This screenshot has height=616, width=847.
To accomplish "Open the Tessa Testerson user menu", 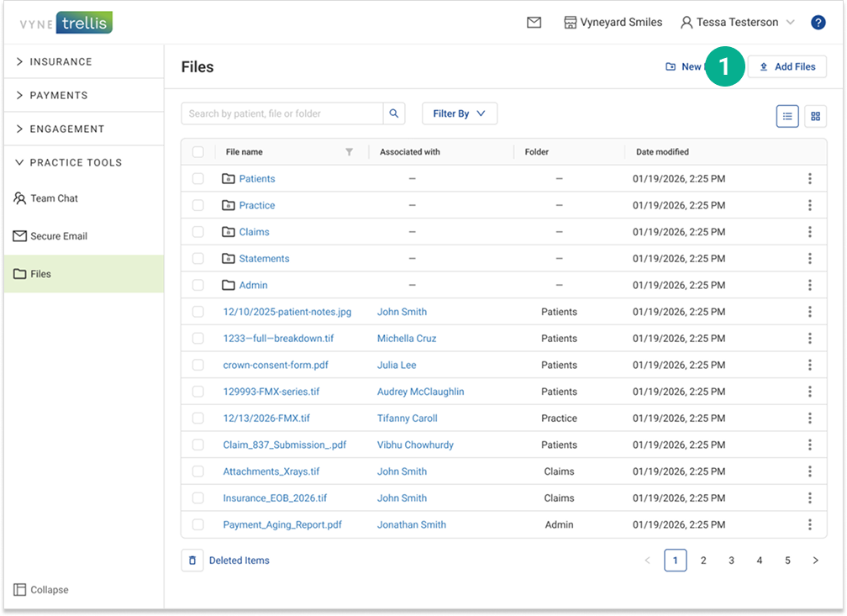I will pyautogui.click(x=737, y=23).
